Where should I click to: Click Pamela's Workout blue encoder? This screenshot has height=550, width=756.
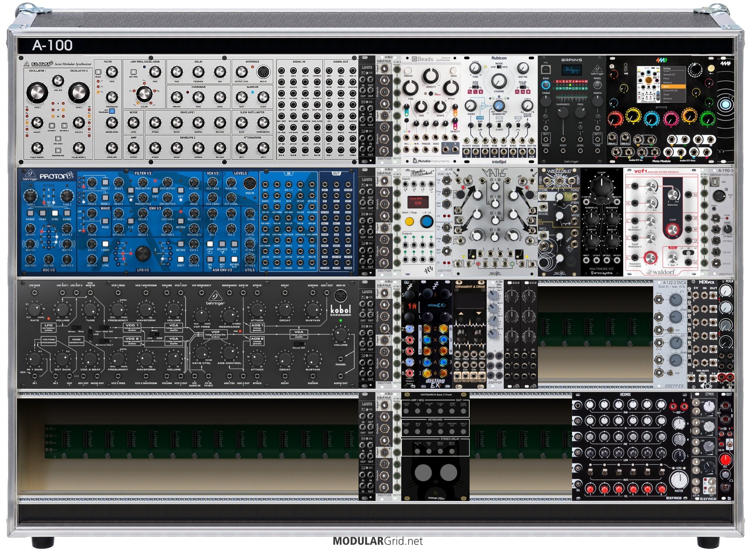pyautogui.click(x=426, y=221)
